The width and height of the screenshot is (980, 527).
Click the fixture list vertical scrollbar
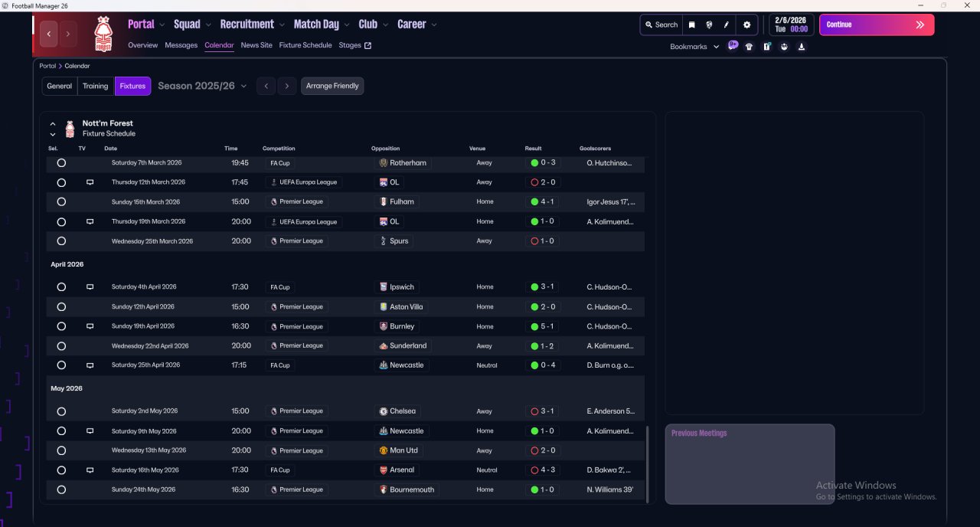(x=648, y=464)
